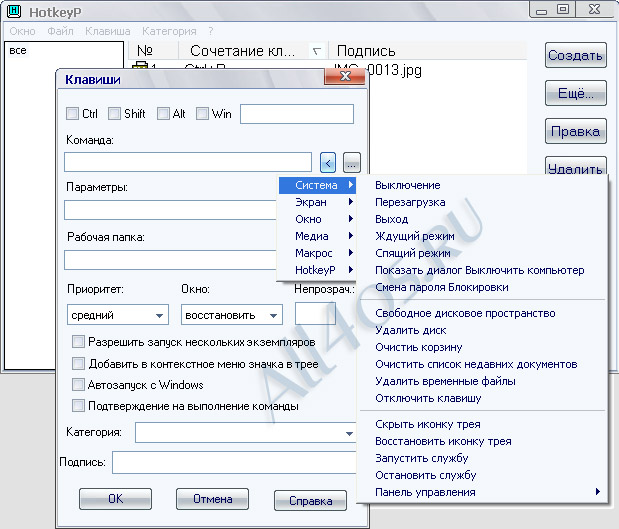Click the Параметры text field
Screen dimensions: 619x529
tap(171, 210)
